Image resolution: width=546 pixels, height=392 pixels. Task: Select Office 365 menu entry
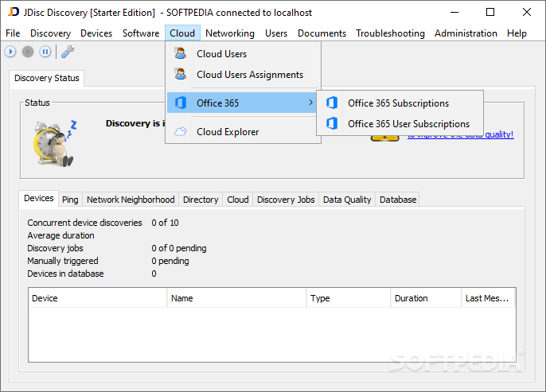(x=242, y=103)
